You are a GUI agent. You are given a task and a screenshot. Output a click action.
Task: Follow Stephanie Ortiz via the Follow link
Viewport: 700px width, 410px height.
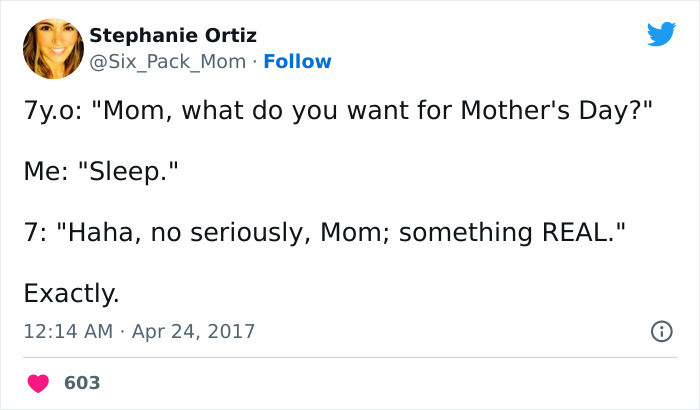(297, 62)
